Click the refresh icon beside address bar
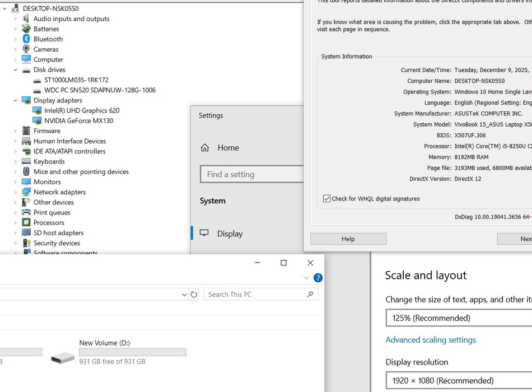This screenshot has height=392, width=532. 194,295
